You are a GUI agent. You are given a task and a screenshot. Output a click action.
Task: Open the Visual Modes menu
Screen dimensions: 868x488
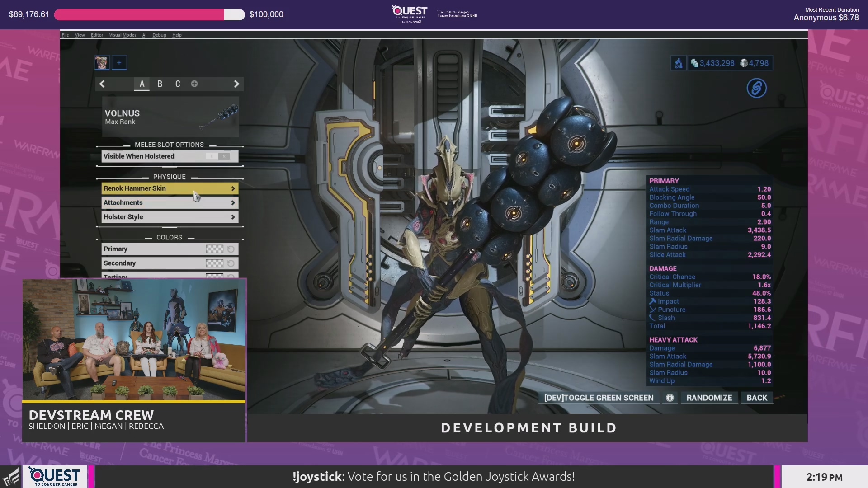tap(123, 35)
